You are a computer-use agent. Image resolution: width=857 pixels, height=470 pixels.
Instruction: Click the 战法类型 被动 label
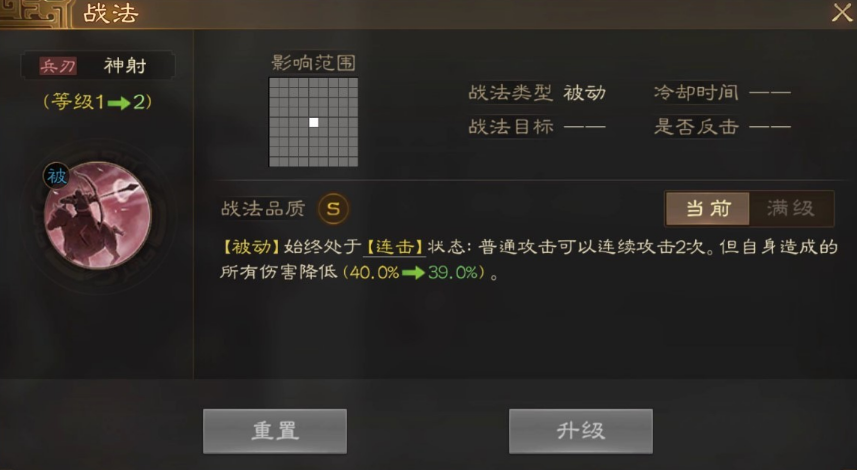point(537,93)
